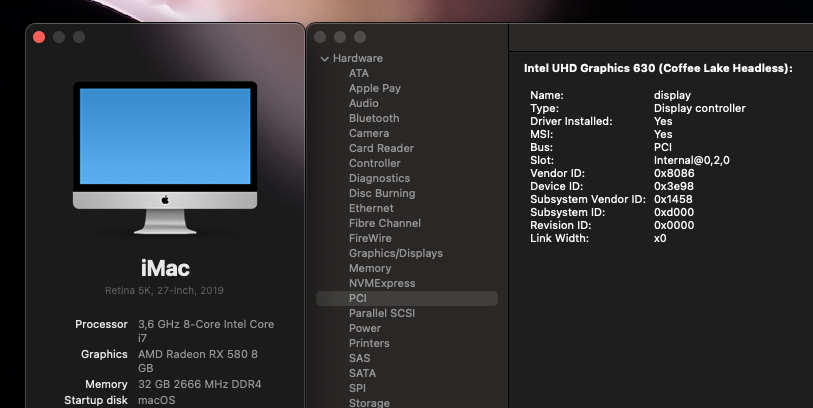Click the Startup disk value 'macOS'
This screenshot has width=813, height=408.
(157, 401)
